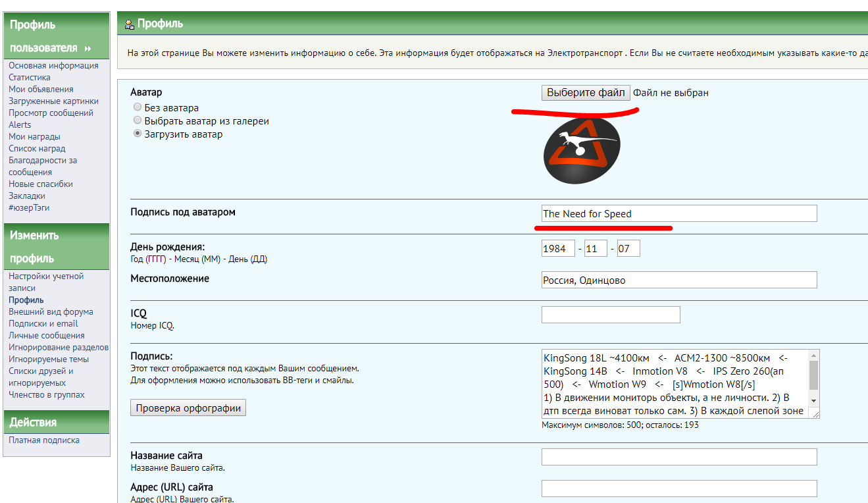Screen dimensions: 868x503
Task: Click the Подпись под аватаром text field
Action: tap(678, 213)
